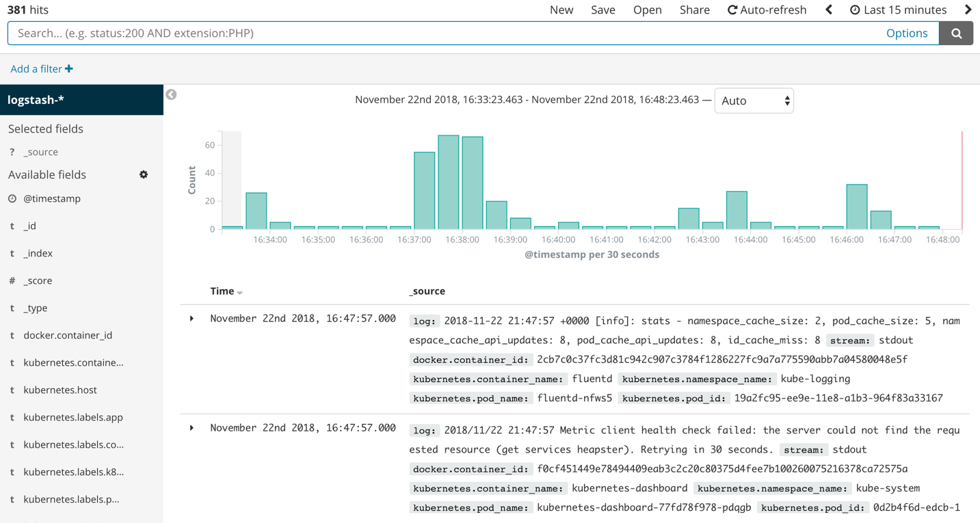Go to next time range arrow
980x523 pixels.
(x=968, y=10)
